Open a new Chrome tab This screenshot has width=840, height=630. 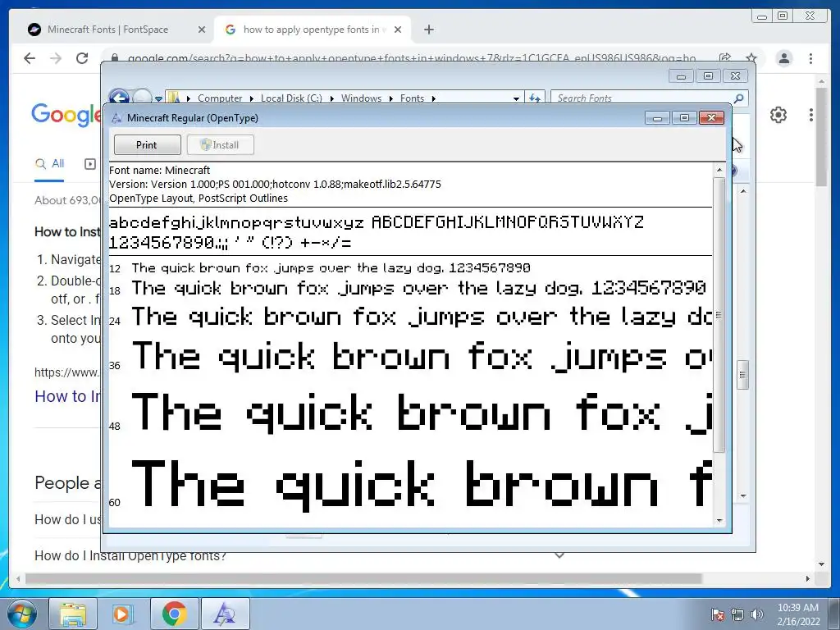(x=428, y=30)
